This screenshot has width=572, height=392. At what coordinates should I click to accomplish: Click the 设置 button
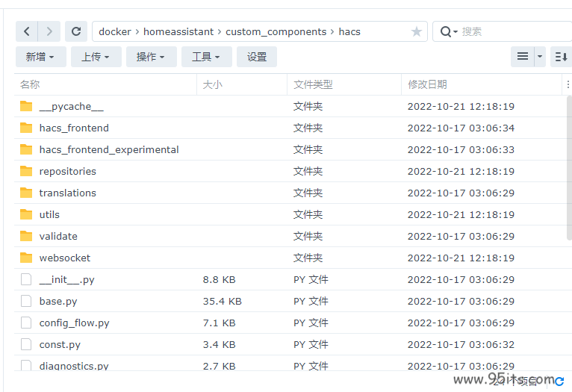click(257, 57)
